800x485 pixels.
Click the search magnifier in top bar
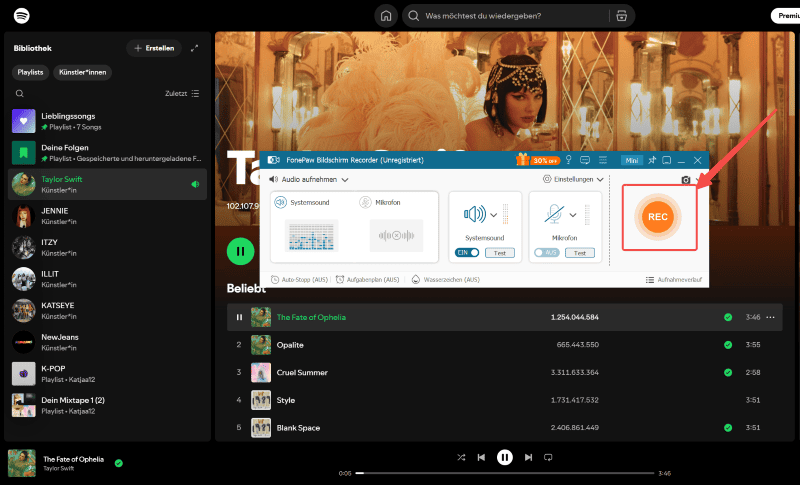[x=414, y=16]
